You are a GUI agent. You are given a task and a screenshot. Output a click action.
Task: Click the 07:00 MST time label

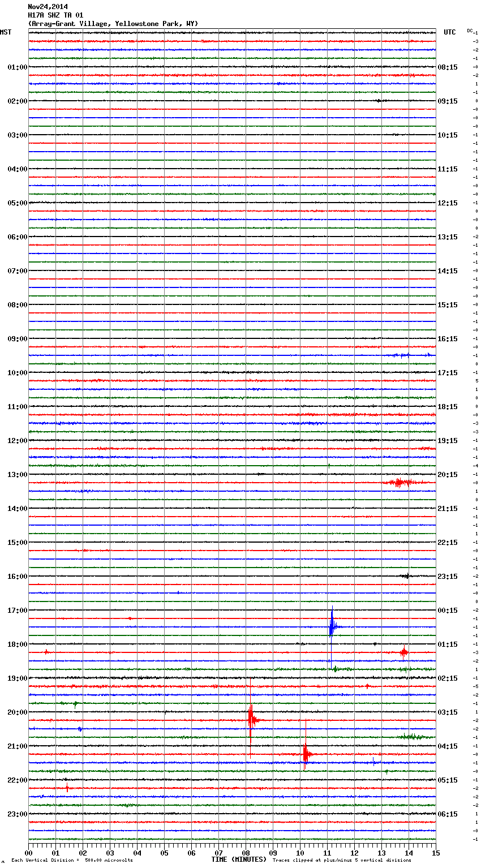[x=17, y=271]
